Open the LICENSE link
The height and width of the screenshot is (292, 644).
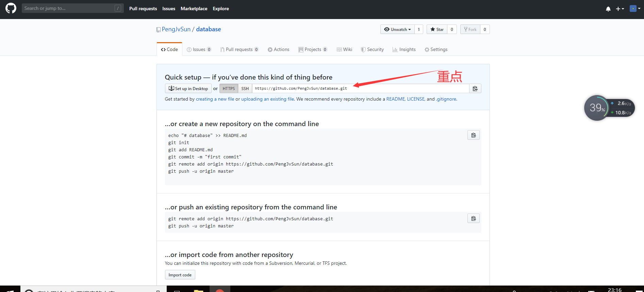pos(416,99)
